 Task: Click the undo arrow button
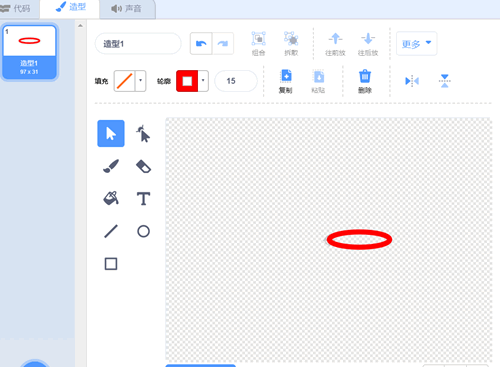click(201, 43)
